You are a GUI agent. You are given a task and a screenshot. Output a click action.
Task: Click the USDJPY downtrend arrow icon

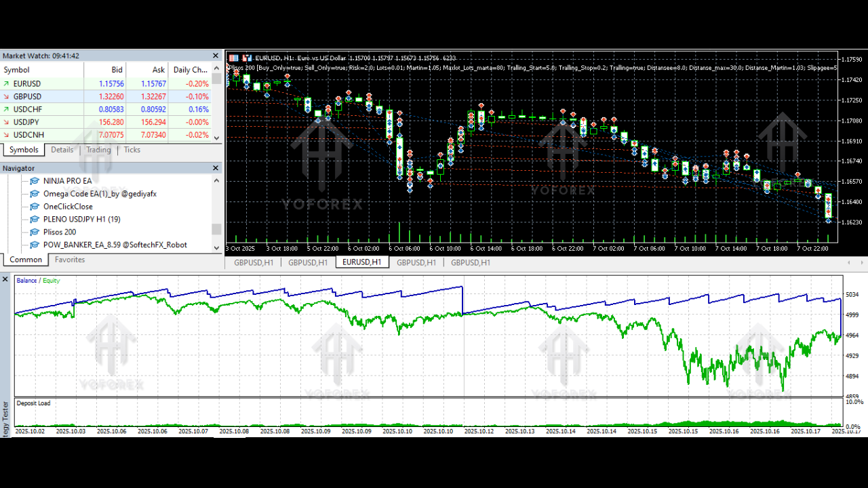pos(7,122)
